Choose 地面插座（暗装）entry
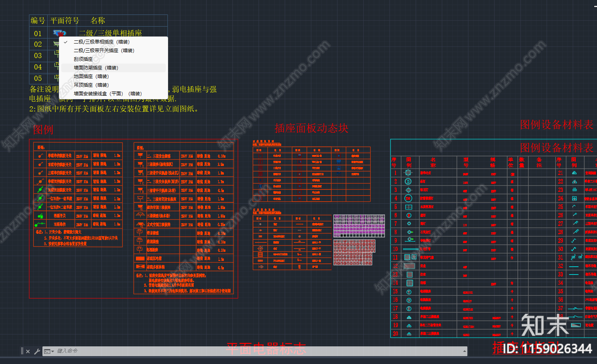597x364 pixels. click(x=113, y=76)
